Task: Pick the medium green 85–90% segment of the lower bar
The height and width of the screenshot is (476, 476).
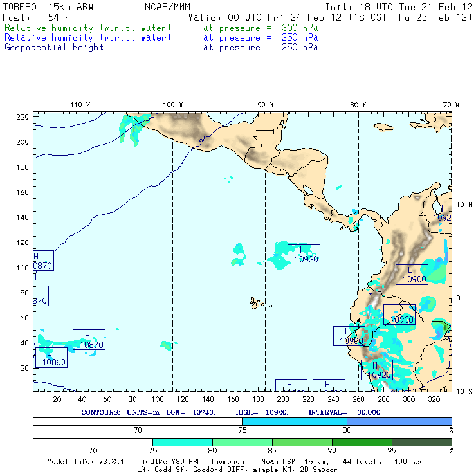Action: tap(302, 442)
